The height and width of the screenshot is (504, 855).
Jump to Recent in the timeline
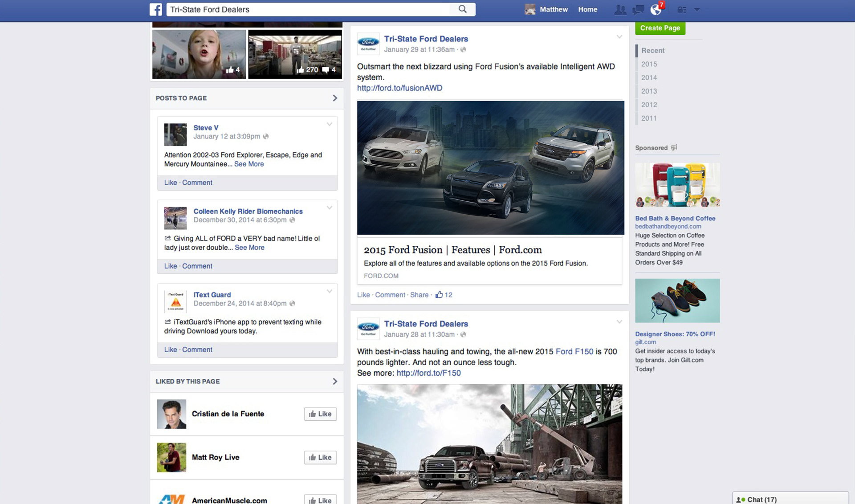click(x=653, y=50)
